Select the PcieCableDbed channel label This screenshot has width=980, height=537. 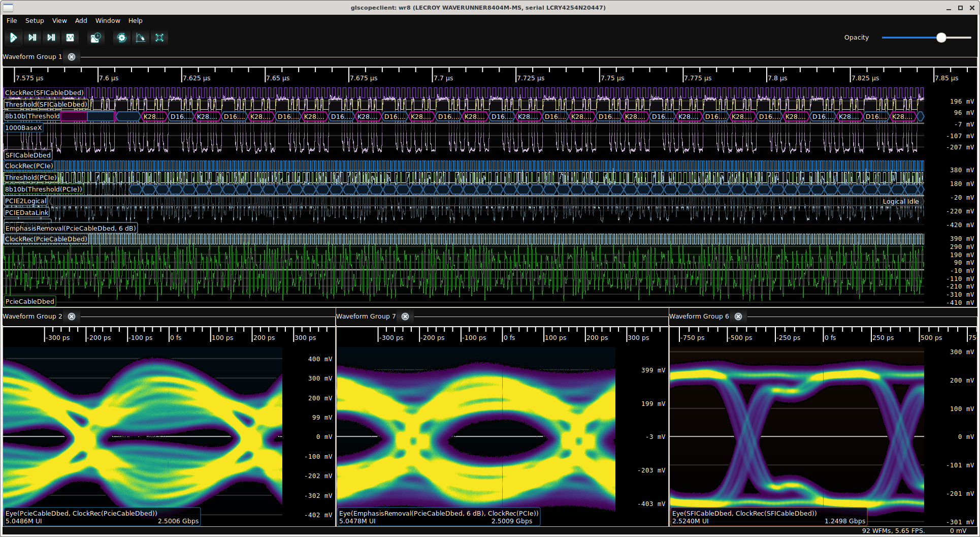(x=29, y=301)
